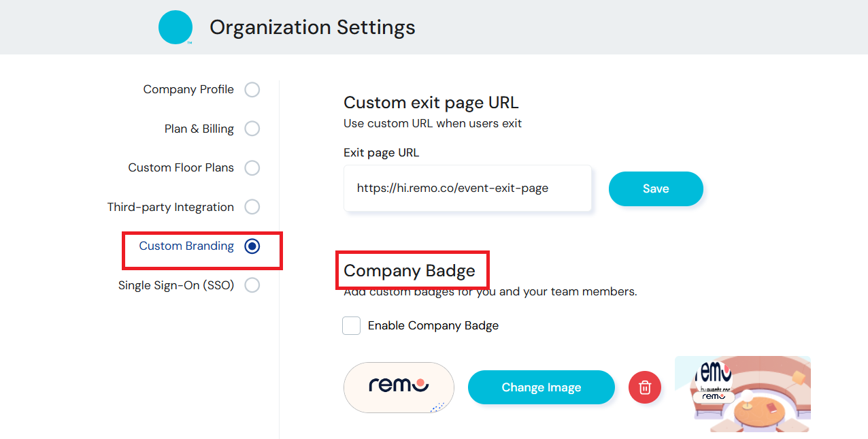
Task: Click the selected Custom Branding radio button
Action: coord(252,246)
